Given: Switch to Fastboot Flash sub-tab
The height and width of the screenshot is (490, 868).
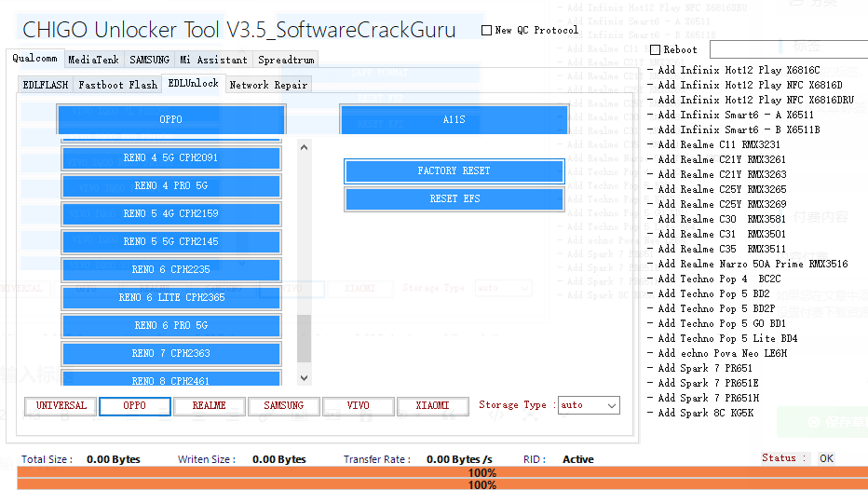Looking at the screenshot, I should tap(118, 85).
